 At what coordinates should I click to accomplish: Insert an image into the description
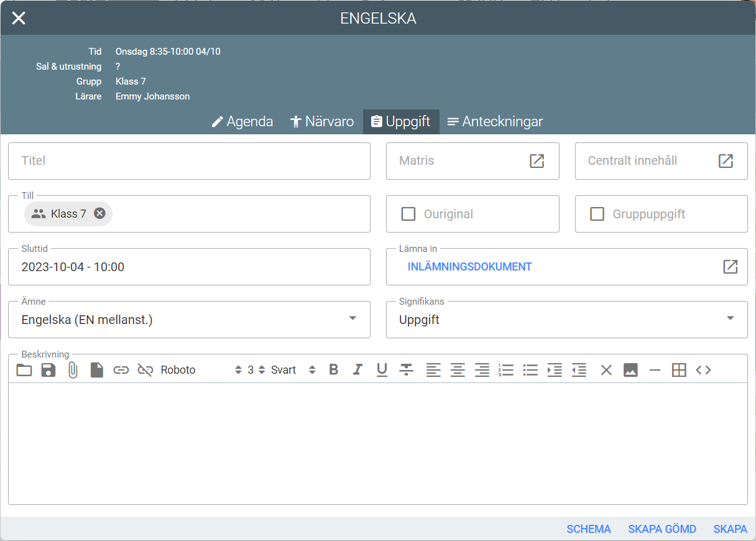tap(630, 370)
